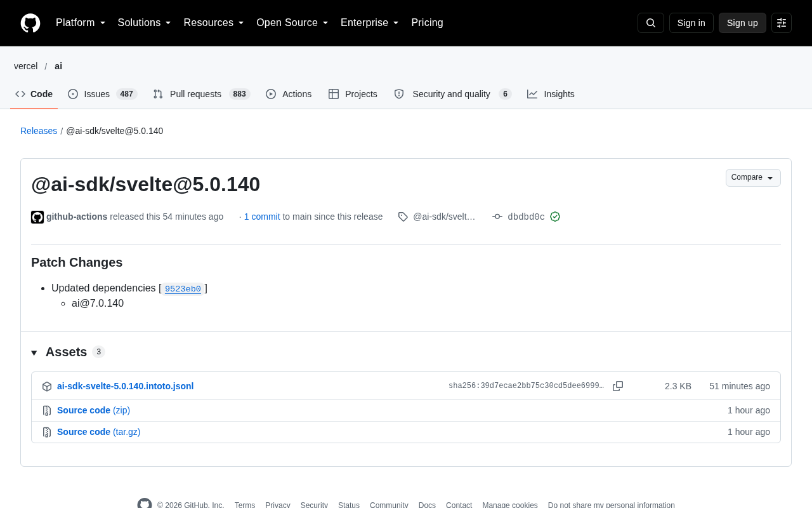
Task: Click the commit icon beside dbdbd0c
Action: tap(497, 217)
